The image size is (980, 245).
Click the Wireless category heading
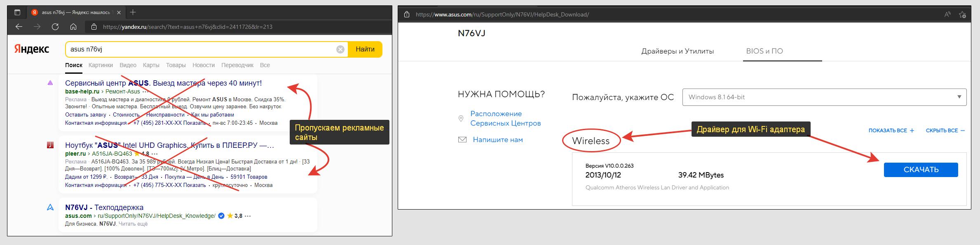[591, 141]
